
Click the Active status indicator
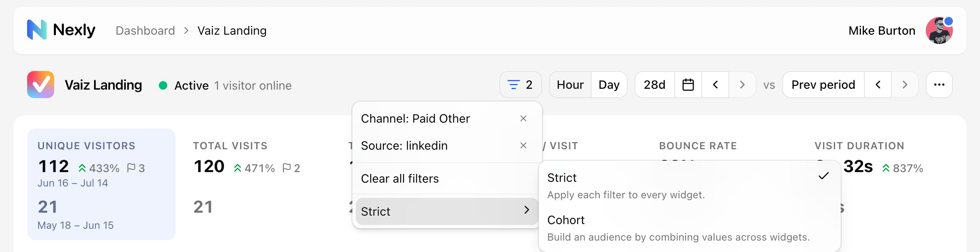click(184, 85)
